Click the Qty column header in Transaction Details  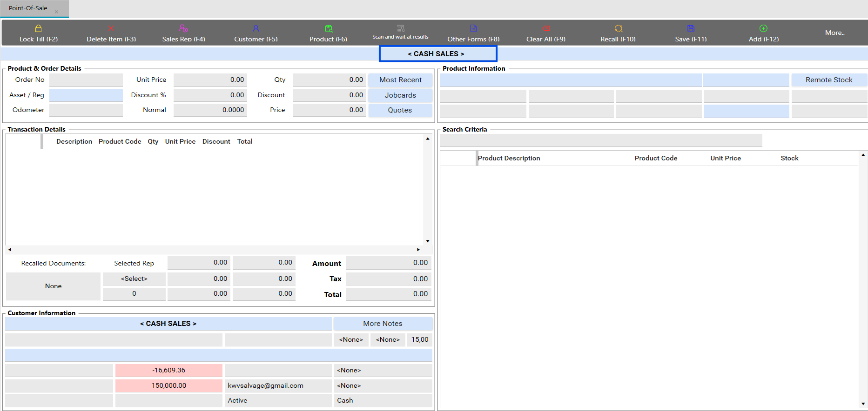[153, 141]
